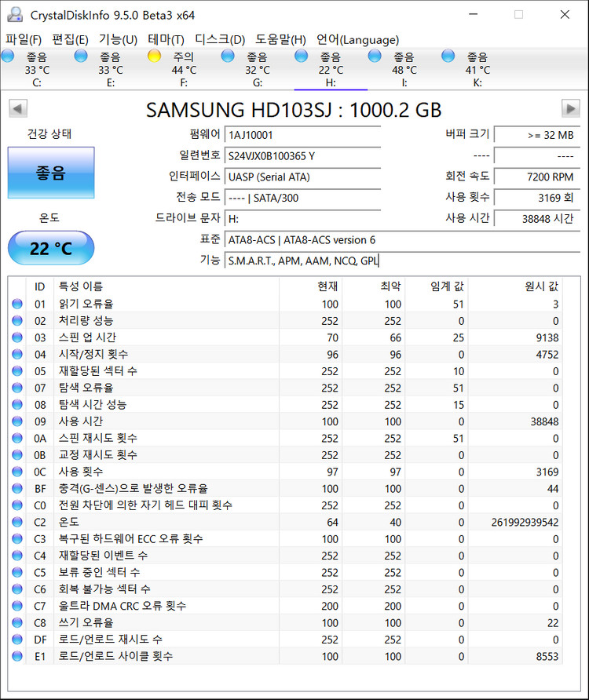Select the row 재할당된 이벤트 수
This screenshot has height=700, width=589.
pyautogui.click(x=285, y=556)
